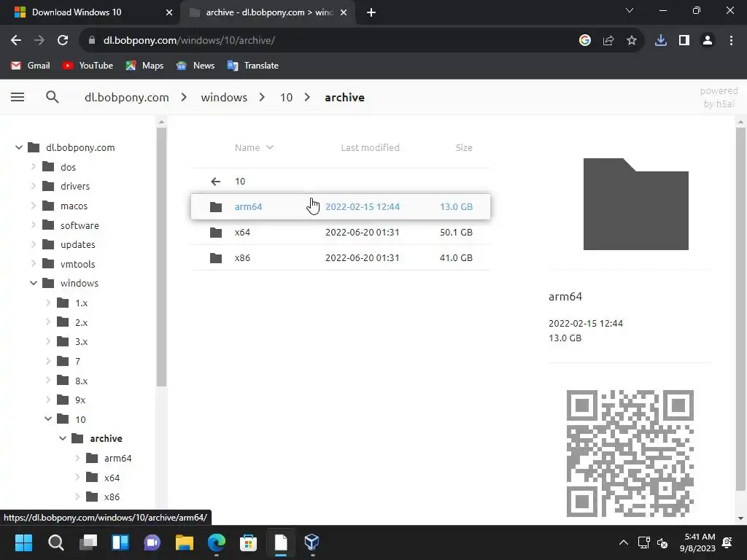The height and width of the screenshot is (560, 747).
Task: Click the tree panel scrollbar
Action: click(161, 257)
